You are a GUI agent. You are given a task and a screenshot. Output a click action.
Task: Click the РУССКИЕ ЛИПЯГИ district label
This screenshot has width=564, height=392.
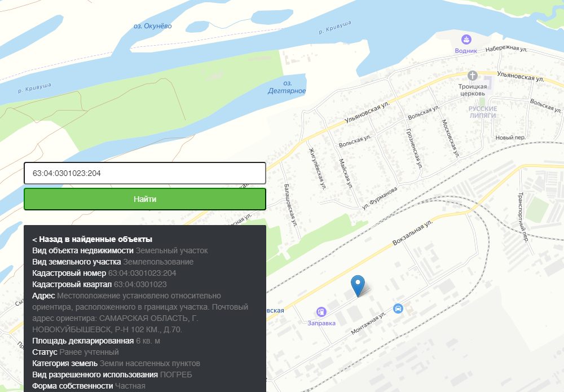point(483,112)
